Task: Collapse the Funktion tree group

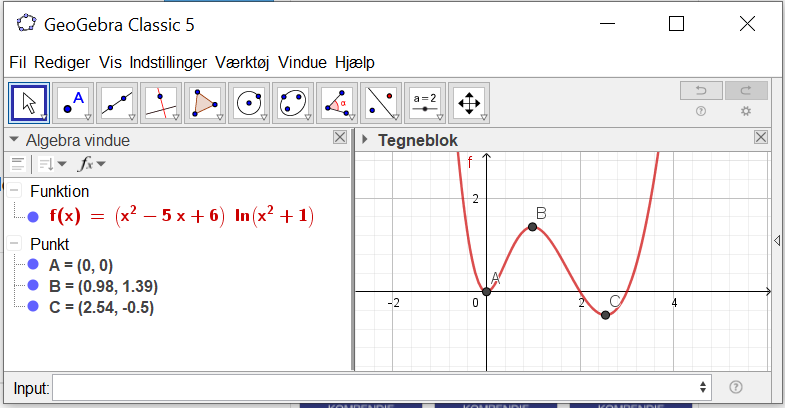Action: (x=15, y=190)
